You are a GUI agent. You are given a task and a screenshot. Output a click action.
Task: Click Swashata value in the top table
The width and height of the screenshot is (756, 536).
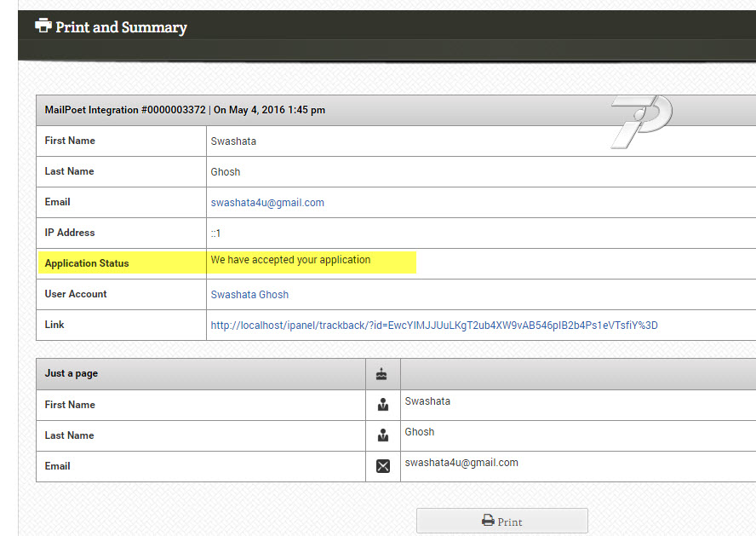(233, 141)
